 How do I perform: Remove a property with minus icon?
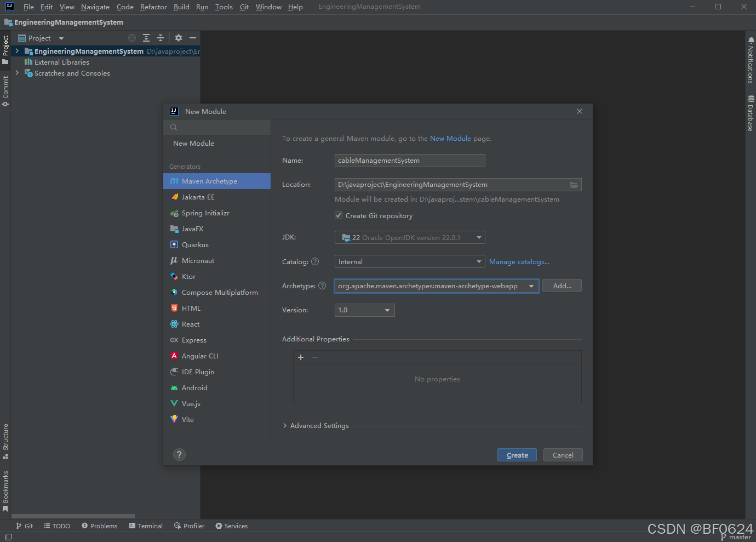coord(315,357)
